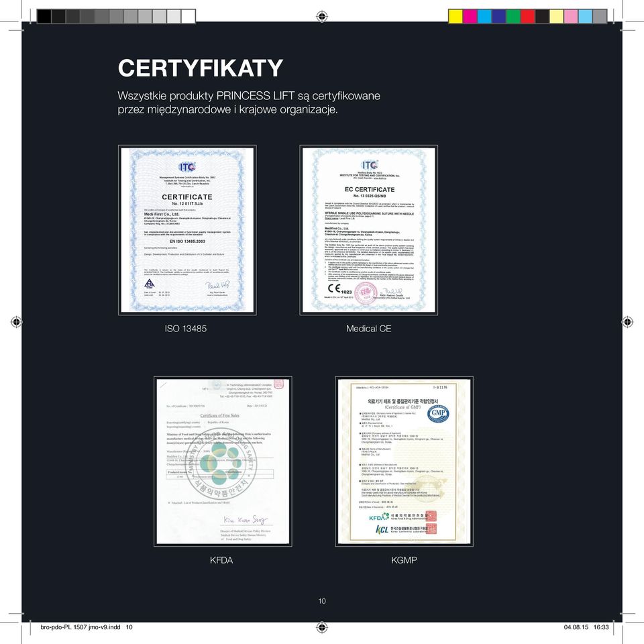Click the 'KGMP' caption
The width and height of the screenshot is (644, 644).
[404, 560]
